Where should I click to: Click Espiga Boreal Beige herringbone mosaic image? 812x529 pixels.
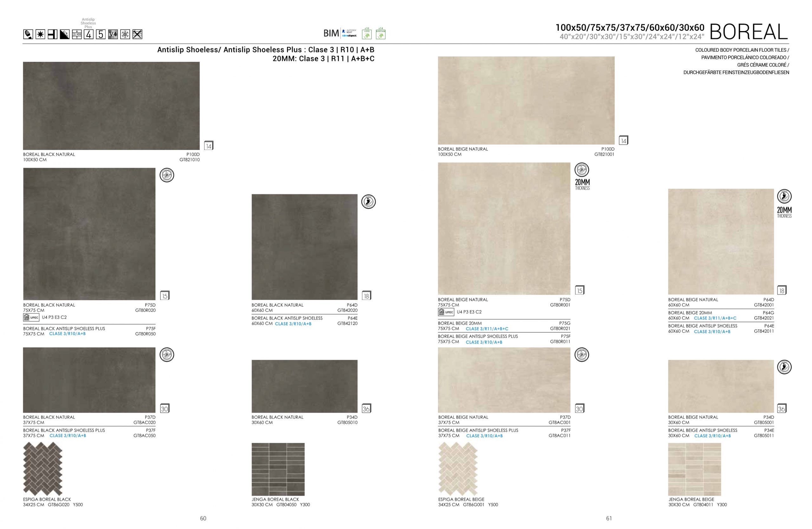[x=458, y=469]
